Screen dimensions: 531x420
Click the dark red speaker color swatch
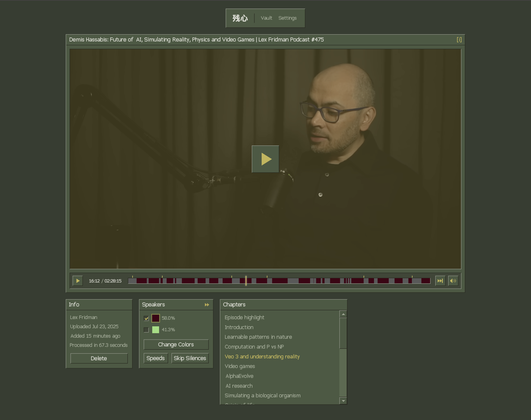(x=156, y=318)
